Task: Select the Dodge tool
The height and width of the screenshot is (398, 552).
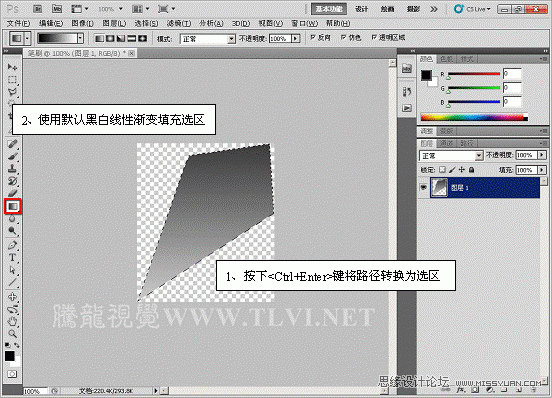Action: pos(12,231)
